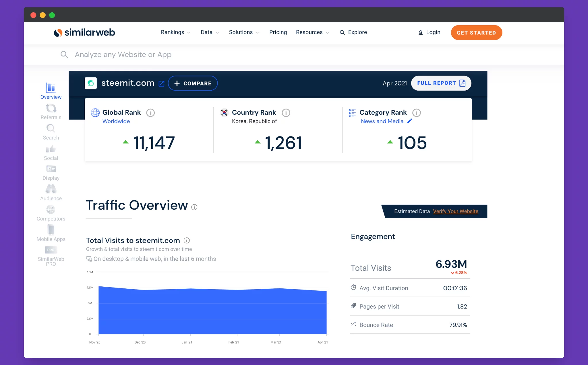Open the Display advertising sidebar icon
The height and width of the screenshot is (365, 588).
point(51,169)
